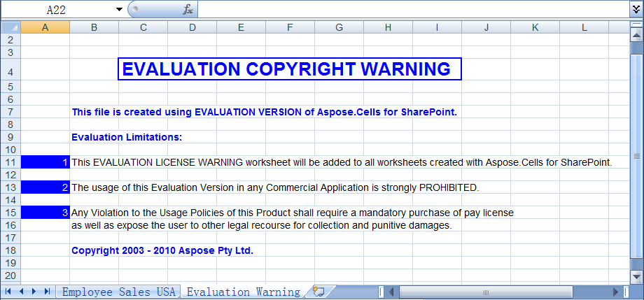Click blue cell numbered 3
Screen dimensions: 644x300
pyautogui.click(x=45, y=213)
